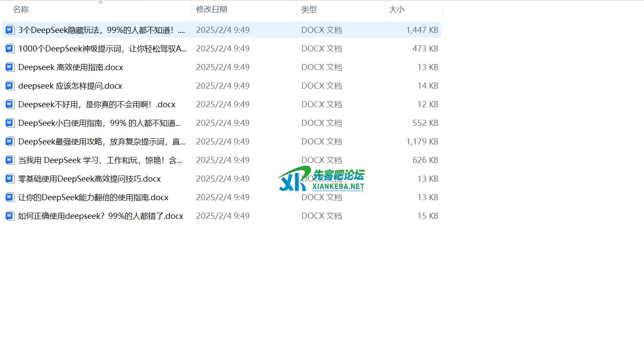Click the 先客吧论坛 watermark logo
This screenshot has width=644, height=358.
(x=321, y=179)
